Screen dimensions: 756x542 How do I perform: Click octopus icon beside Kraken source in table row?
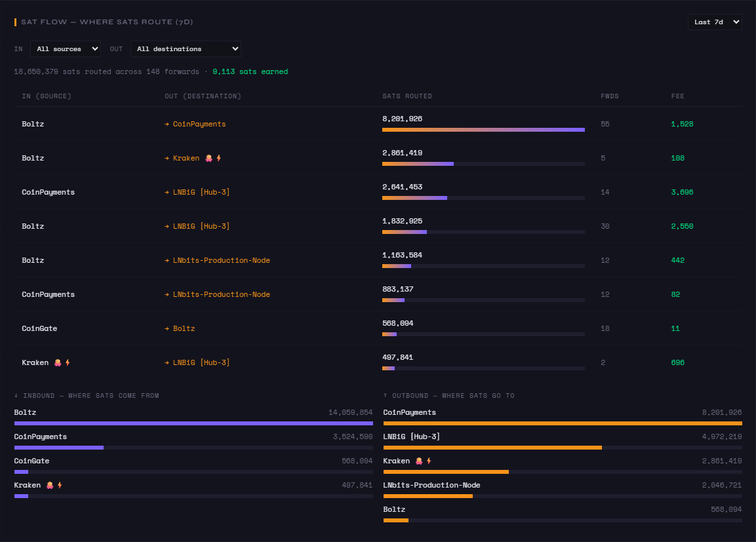[x=58, y=363]
